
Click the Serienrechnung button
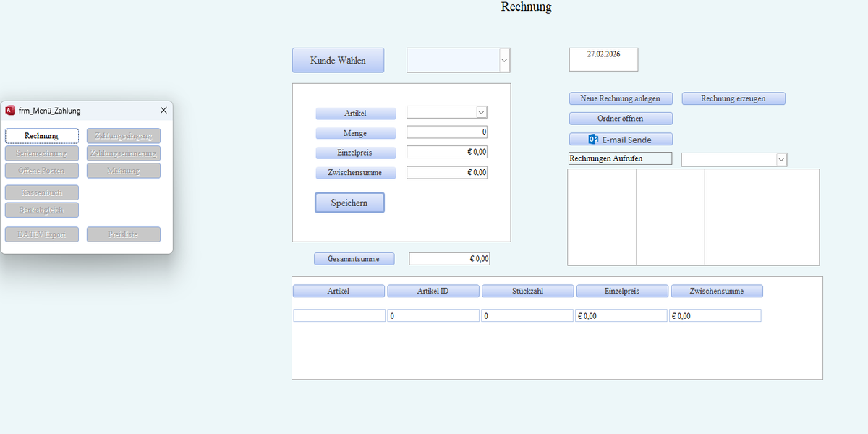42,153
